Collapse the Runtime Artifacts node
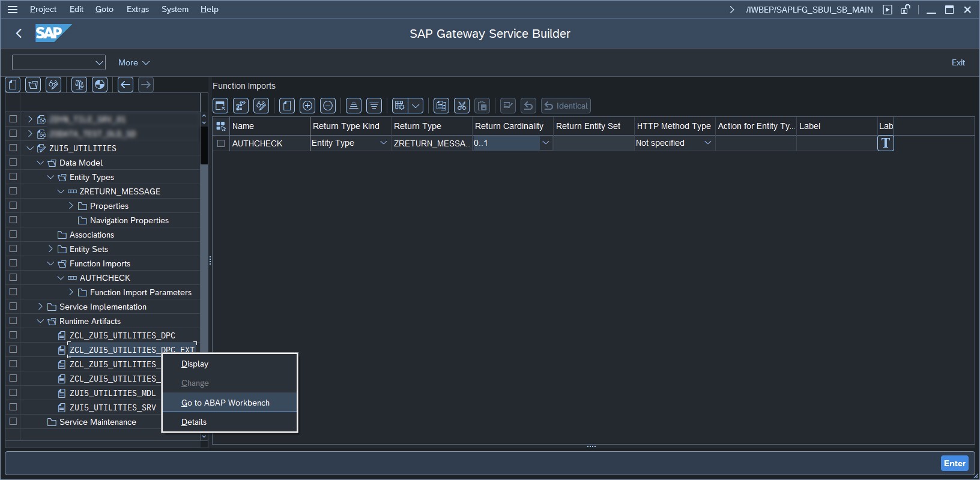The width and height of the screenshot is (980, 480). click(x=40, y=321)
